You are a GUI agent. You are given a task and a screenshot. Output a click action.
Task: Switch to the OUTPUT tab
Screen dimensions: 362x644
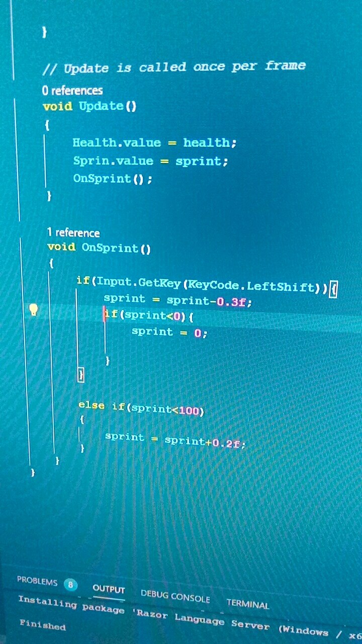pos(109,589)
